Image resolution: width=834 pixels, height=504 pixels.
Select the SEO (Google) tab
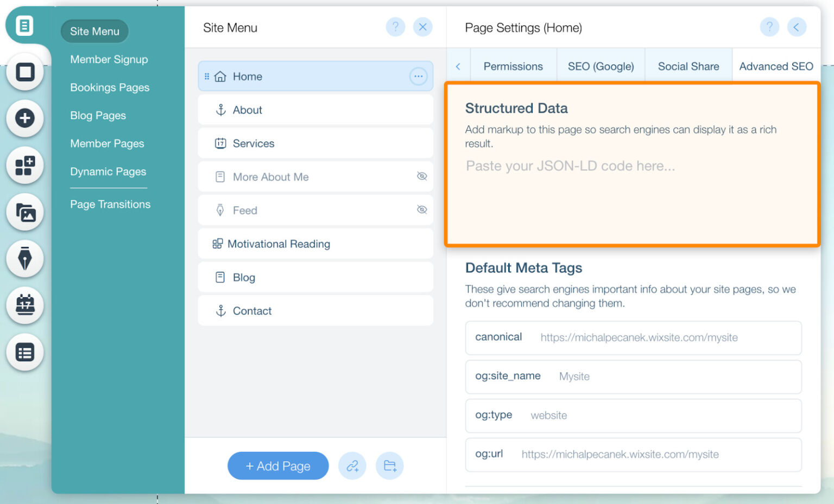tap(601, 66)
